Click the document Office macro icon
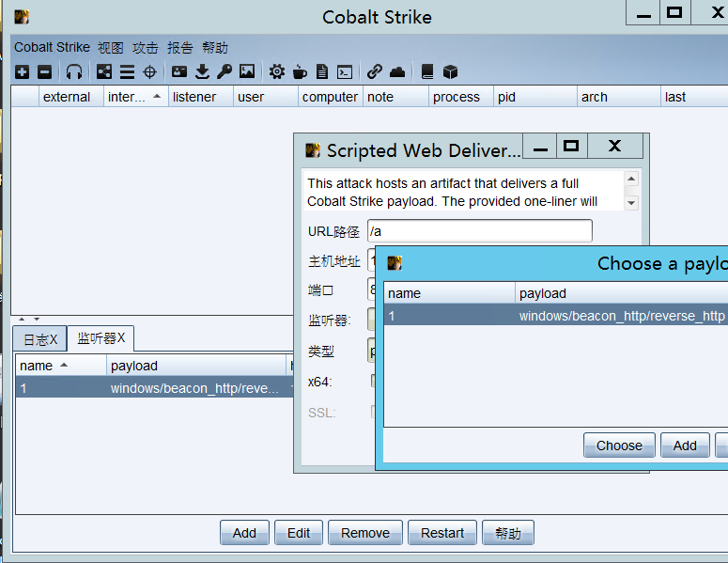This screenshot has width=728, height=563. point(322,72)
